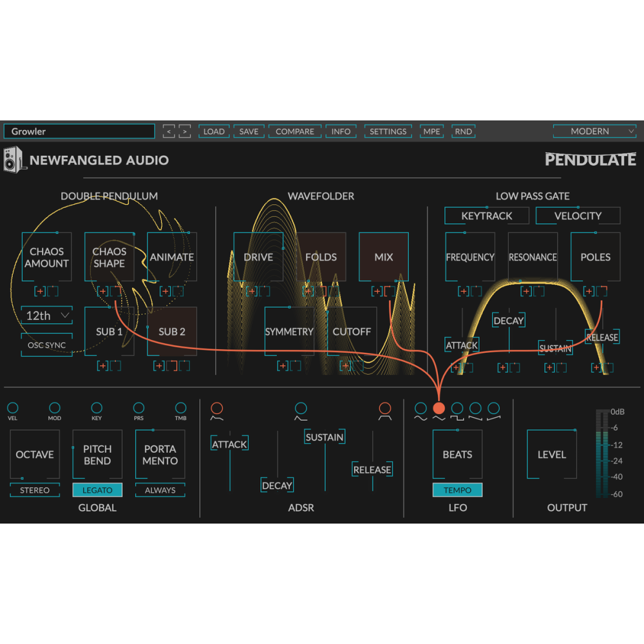Image resolution: width=644 pixels, height=644 pixels.
Task: Select the falling ramp LFO shape
Action: 475,408
